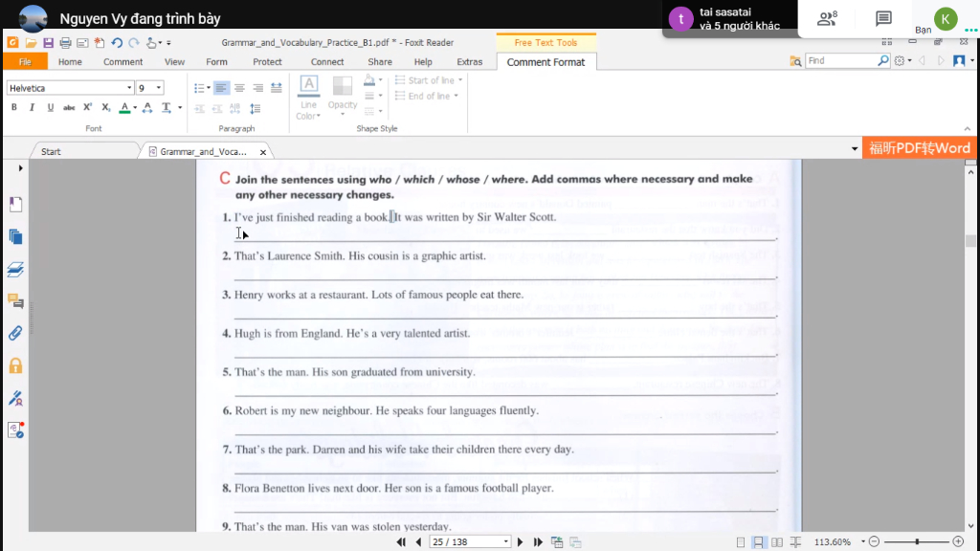Toggle left text alignment
The height and width of the screenshot is (551, 980).
coord(221,88)
